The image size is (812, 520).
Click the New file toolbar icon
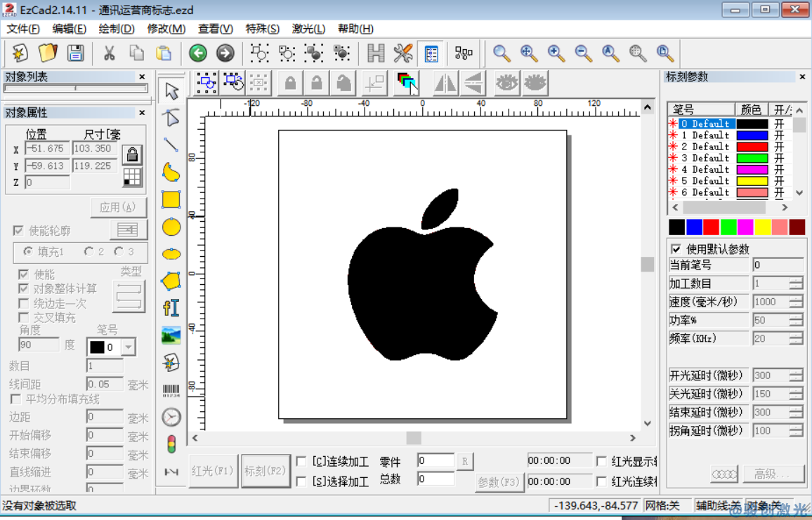[x=20, y=53]
